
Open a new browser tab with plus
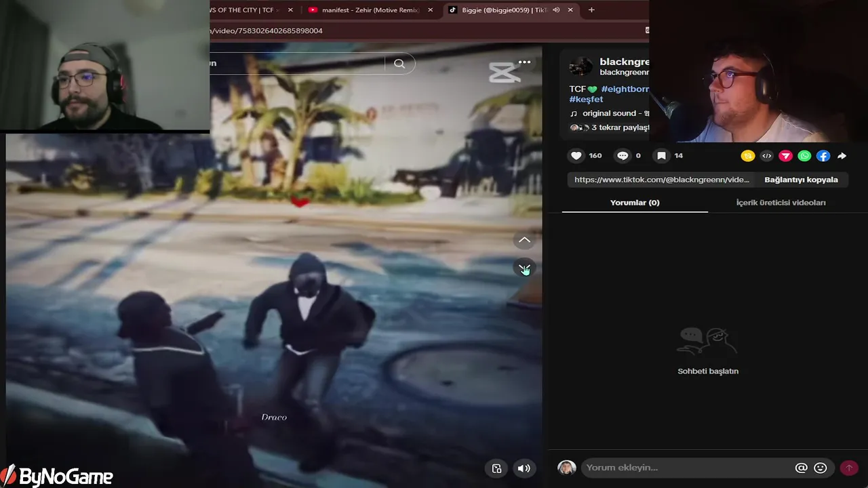point(591,10)
